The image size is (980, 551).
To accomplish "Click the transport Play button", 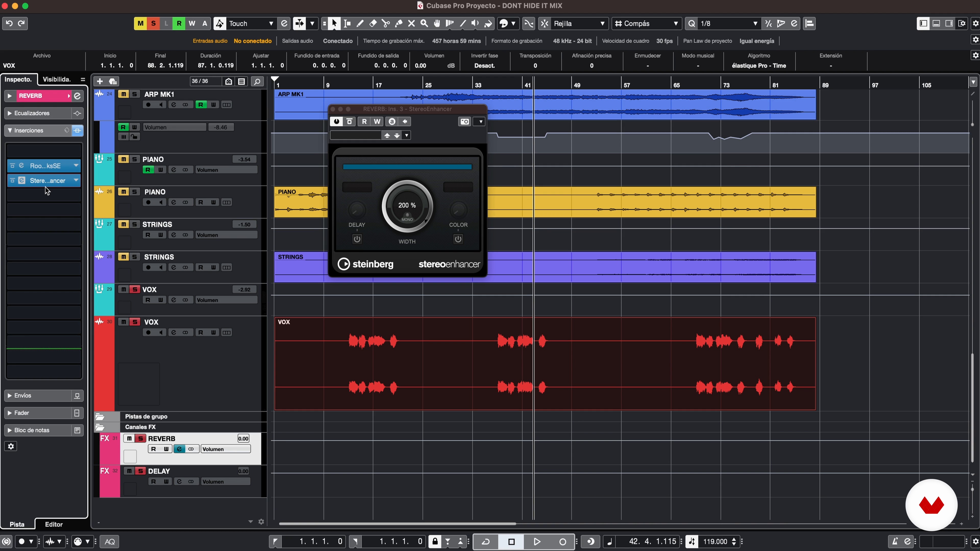I will 537,542.
